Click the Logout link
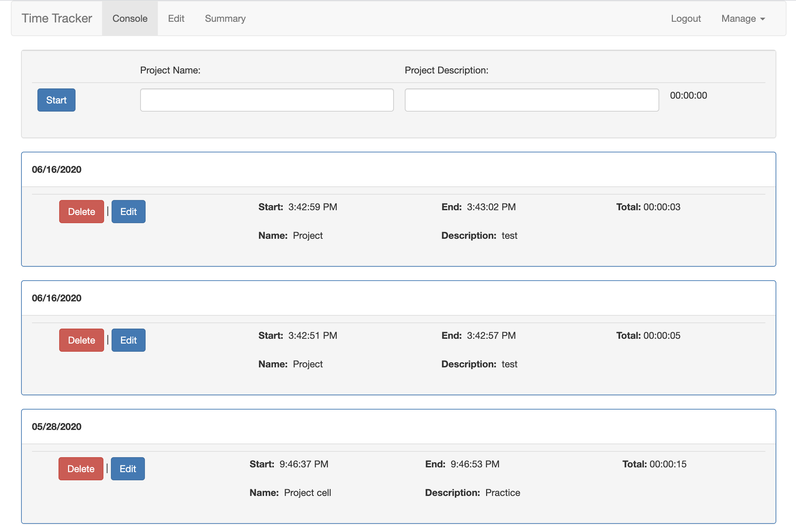796x532 pixels. 686,18
